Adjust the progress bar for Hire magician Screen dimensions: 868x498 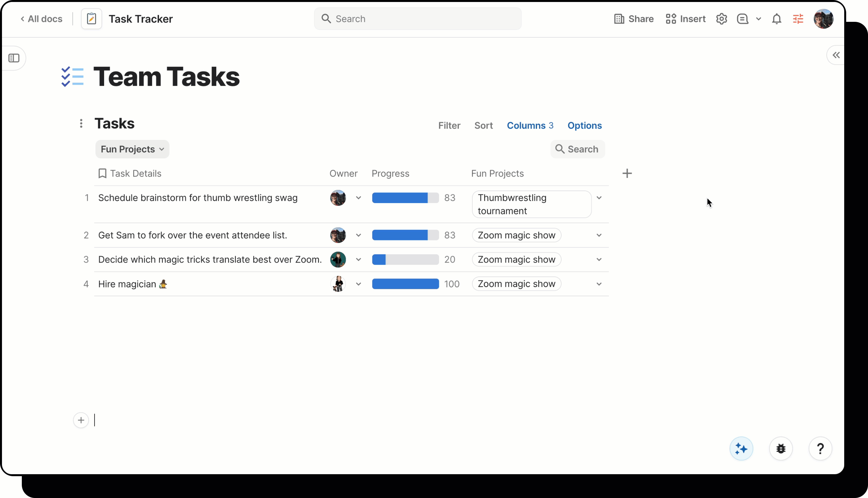point(405,284)
